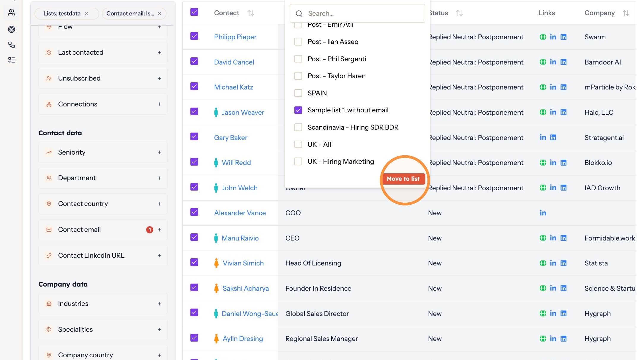Open the flows icon in left sidebar

pos(12,45)
